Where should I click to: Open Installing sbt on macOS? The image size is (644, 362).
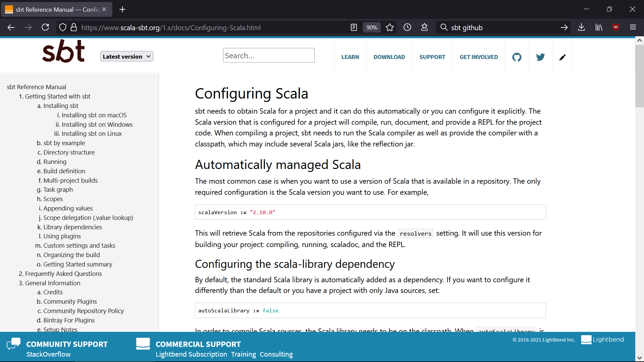coord(94,115)
